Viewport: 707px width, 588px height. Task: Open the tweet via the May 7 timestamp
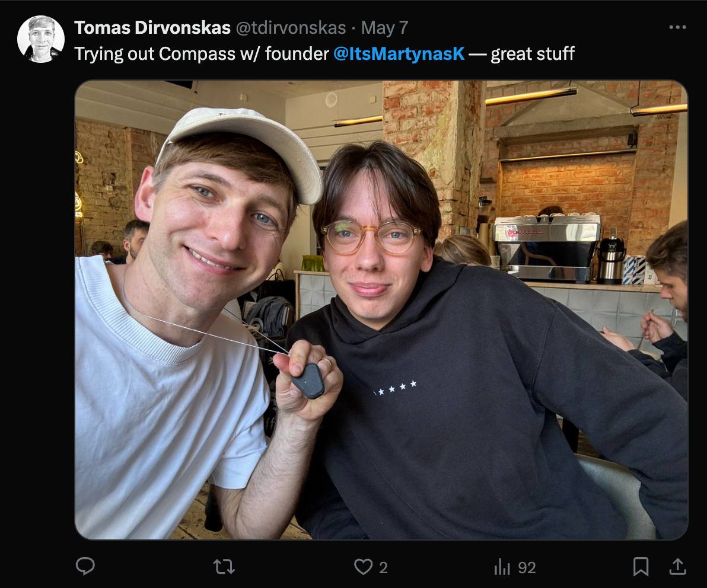click(384, 27)
